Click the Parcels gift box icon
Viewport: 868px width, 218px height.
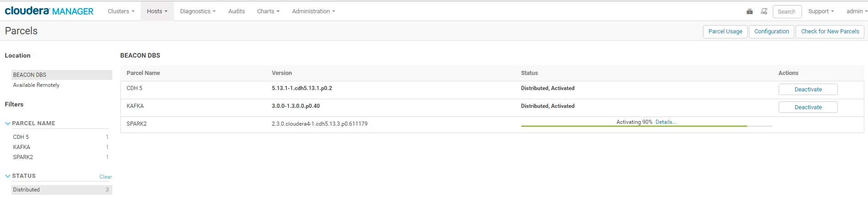point(749,11)
